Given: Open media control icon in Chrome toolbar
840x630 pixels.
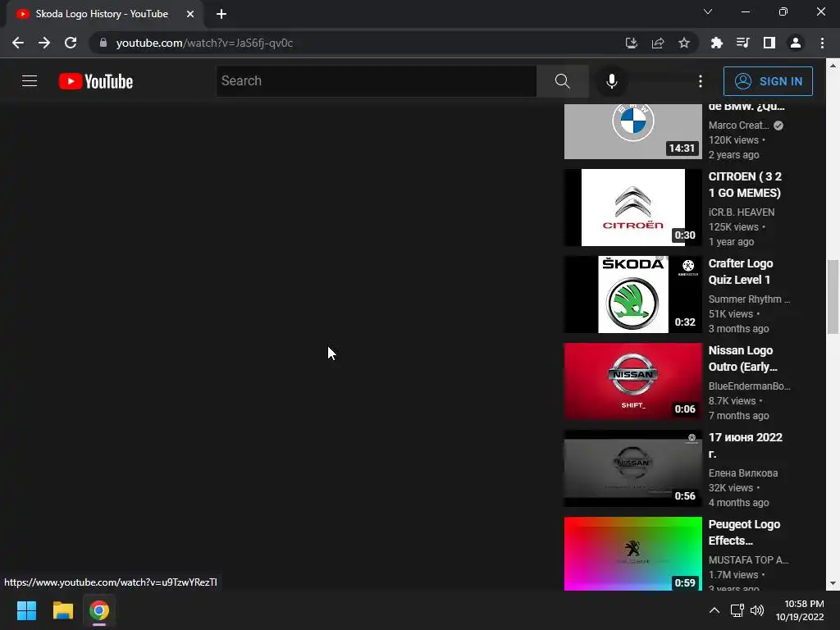Looking at the screenshot, I should point(742,43).
